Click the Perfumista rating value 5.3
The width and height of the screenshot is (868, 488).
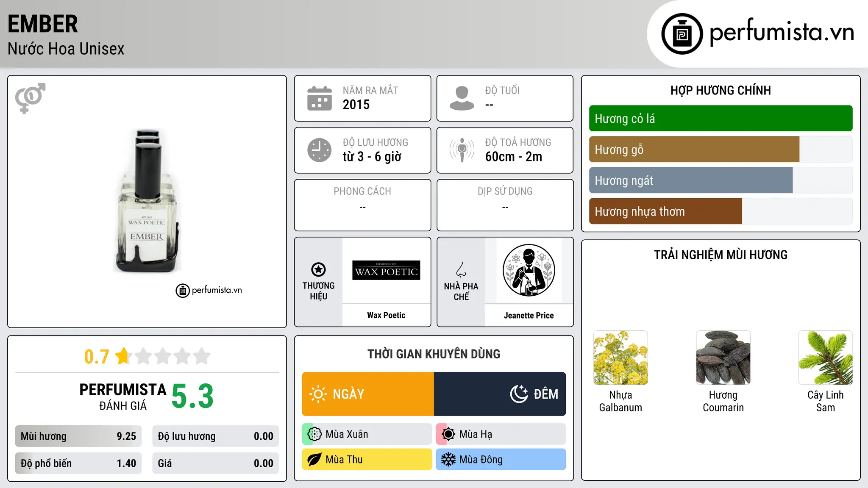192,396
